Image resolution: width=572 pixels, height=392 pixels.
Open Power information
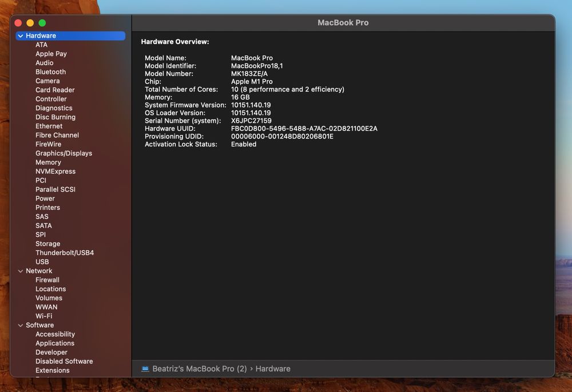coord(45,199)
